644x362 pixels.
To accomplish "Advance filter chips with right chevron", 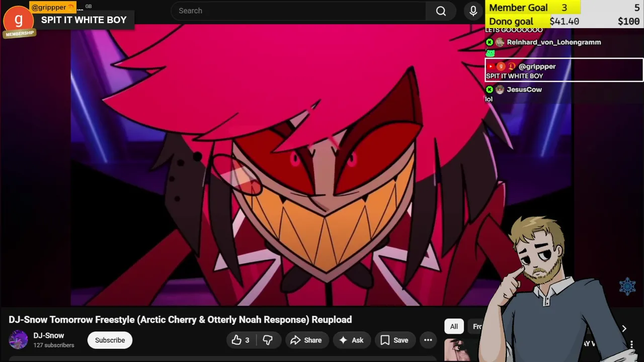I will pyautogui.click(x=624, y=328).
